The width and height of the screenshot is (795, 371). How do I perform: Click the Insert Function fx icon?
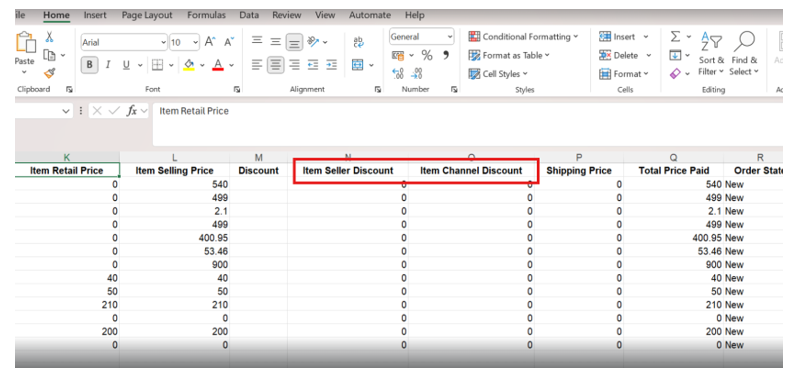point(132,110)
